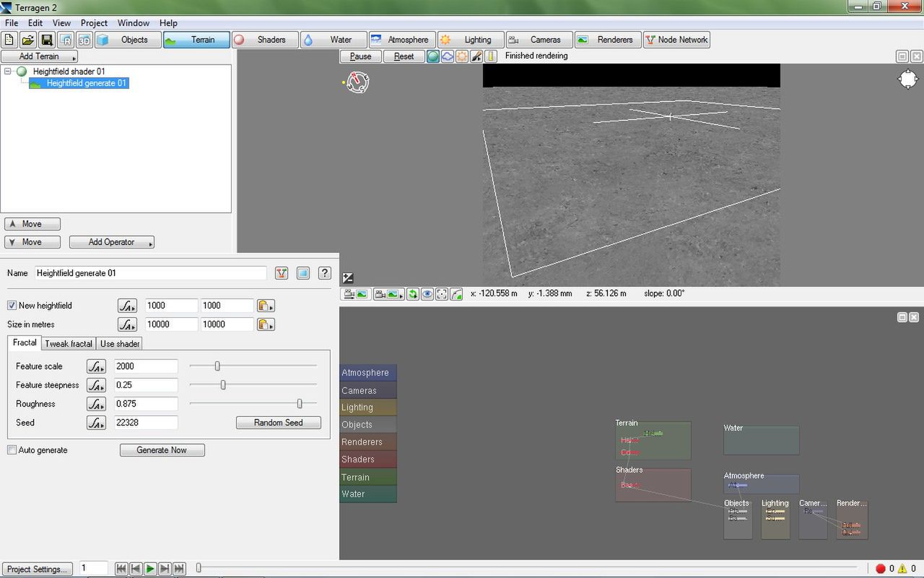Enable the Auto generate checkbox
The width and height of the screenshot is (924, 578).
[12, 450]
